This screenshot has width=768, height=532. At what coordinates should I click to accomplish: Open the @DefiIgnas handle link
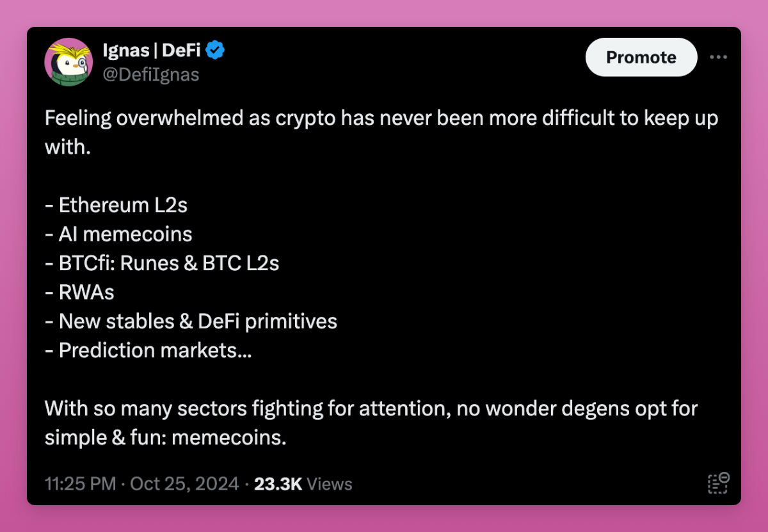pyautogui.click(x=151, y=75)
